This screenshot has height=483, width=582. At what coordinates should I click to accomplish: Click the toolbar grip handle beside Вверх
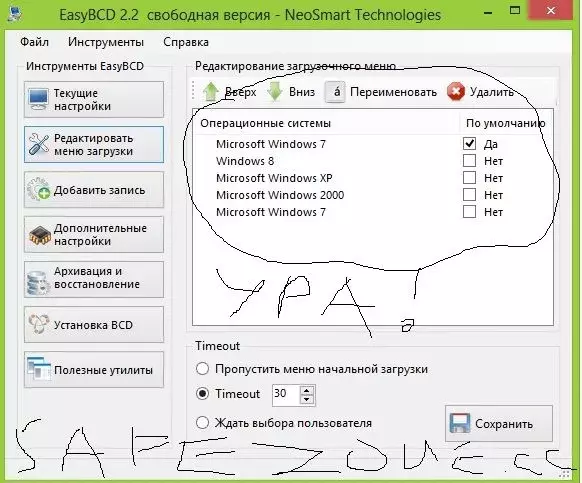point(193,90)
